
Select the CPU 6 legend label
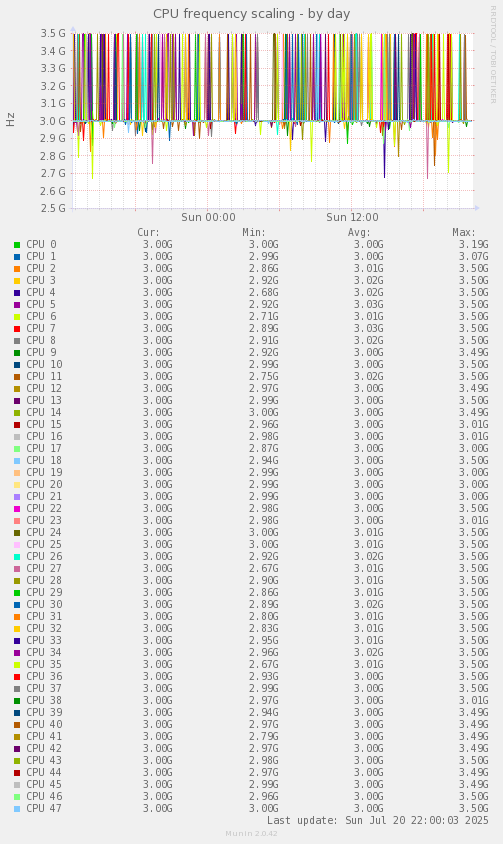(x=41, y=316)
